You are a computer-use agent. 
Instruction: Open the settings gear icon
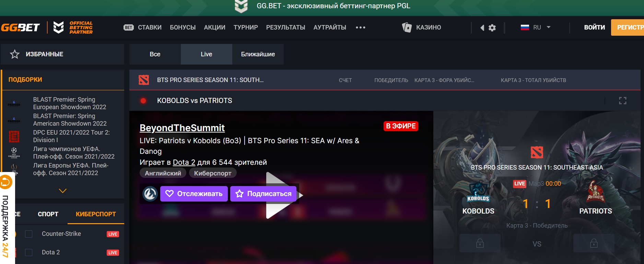(x=492, y=28)
